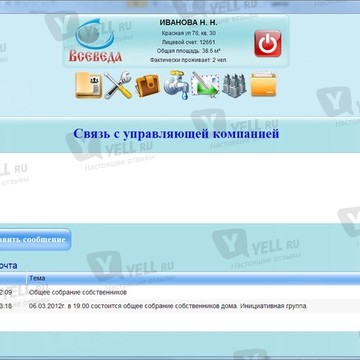Open the wrench and screwdriver repairs icon
Viewport: 360px width, 360px height.
[x=118, y=85]
